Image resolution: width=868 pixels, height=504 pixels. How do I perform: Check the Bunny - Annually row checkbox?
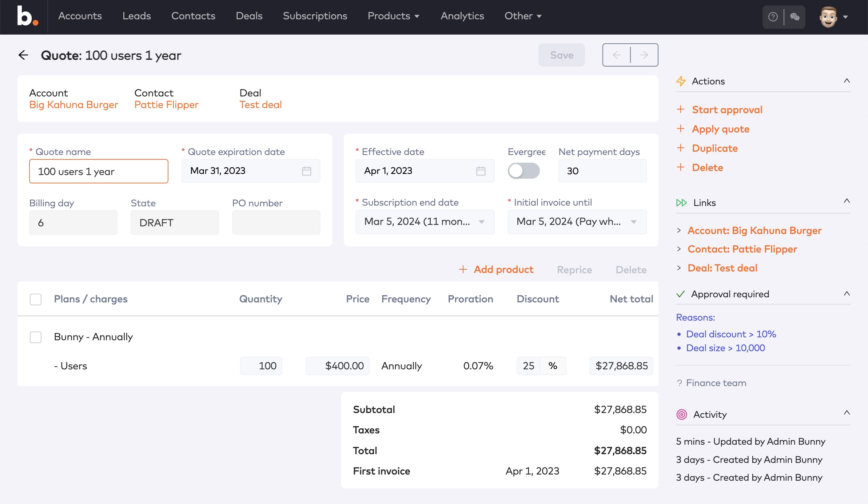[36, 337]
